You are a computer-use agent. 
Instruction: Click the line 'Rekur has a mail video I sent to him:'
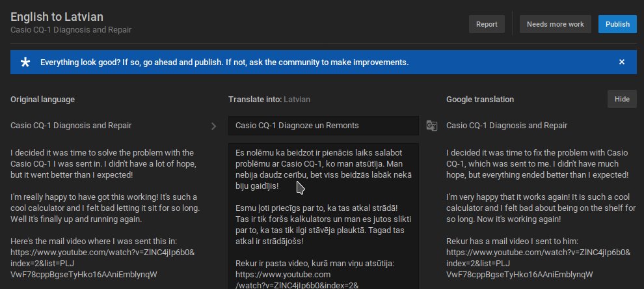pos(512,241)
